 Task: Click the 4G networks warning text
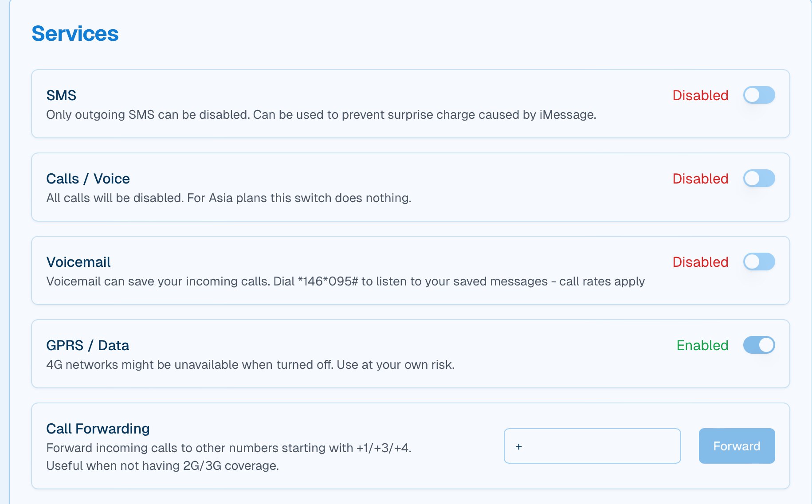(x=251, y=365)
